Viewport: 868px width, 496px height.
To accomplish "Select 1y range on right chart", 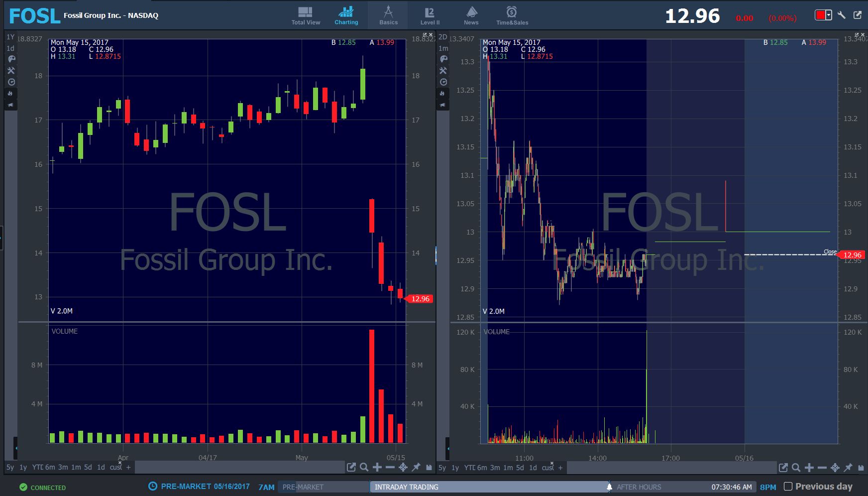I will coord(455,467).
